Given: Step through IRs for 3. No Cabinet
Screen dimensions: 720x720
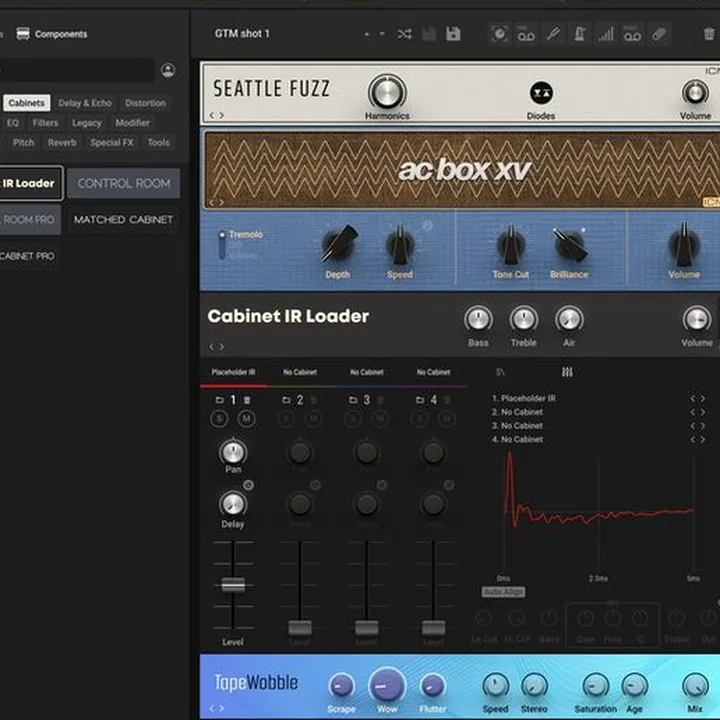Looking at the screenshot, I should (x=698, y=426).
